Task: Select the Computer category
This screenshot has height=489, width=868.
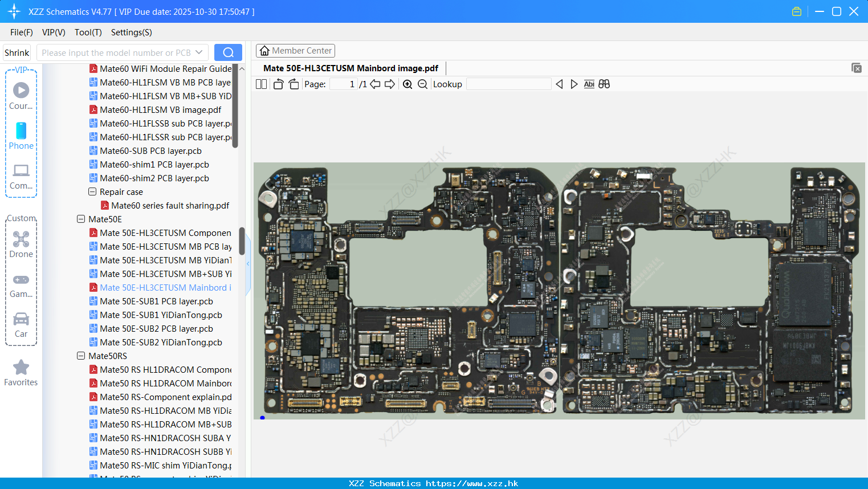Action: pos(21,176)
